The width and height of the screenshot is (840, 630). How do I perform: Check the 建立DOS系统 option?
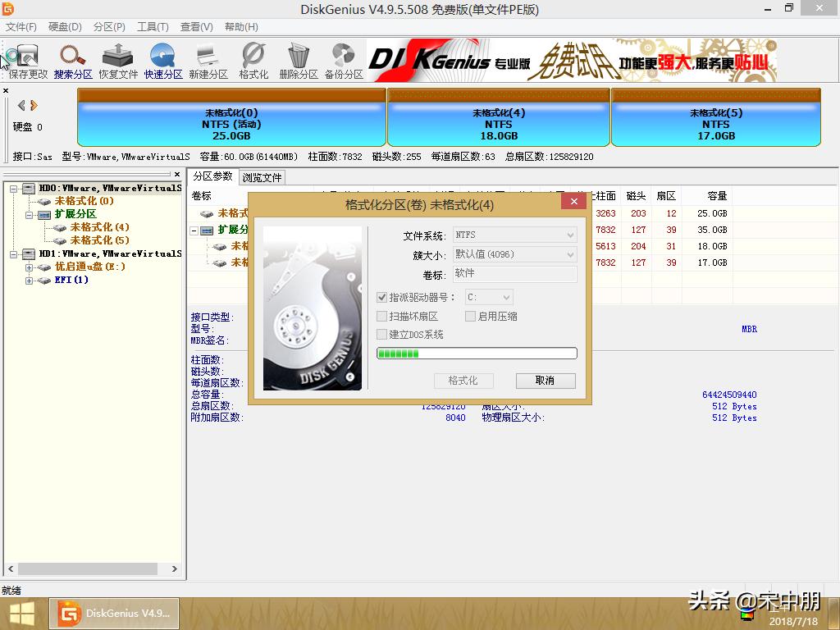(381, 334)
